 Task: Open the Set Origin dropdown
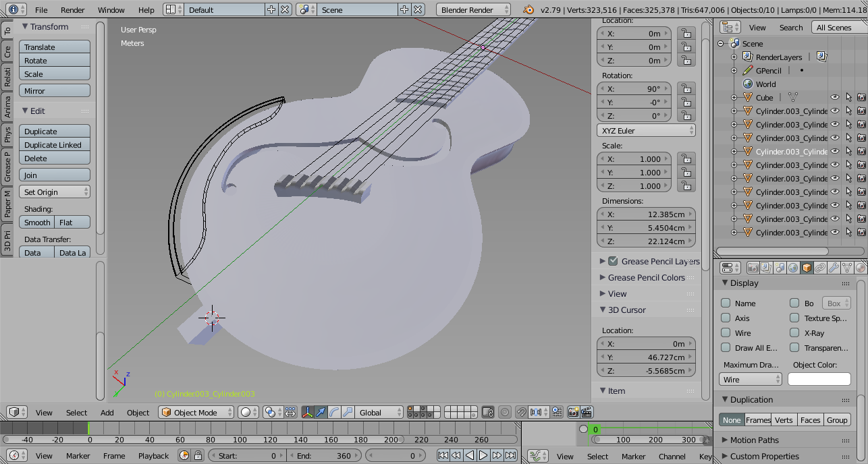coord(55,192)
